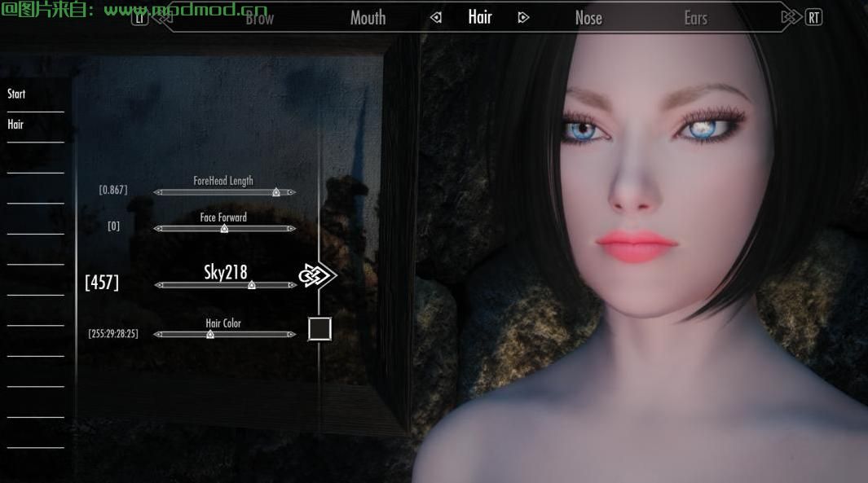Viewport: 868px width, 483px height.
Task: Switch to the Mouth tab
Action: click(x=368, y=18)
